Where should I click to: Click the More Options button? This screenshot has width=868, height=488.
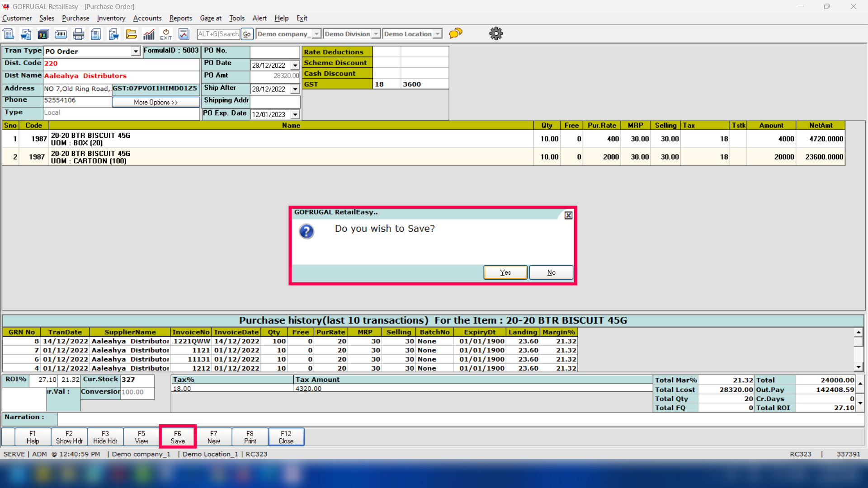(x=156, y=103)
